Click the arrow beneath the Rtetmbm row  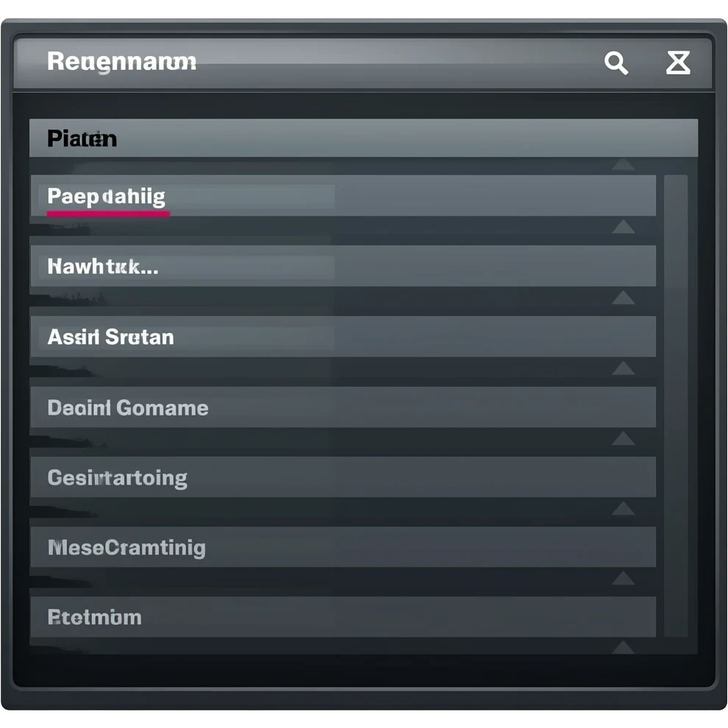pyautogui.click(x=623, y=647)
